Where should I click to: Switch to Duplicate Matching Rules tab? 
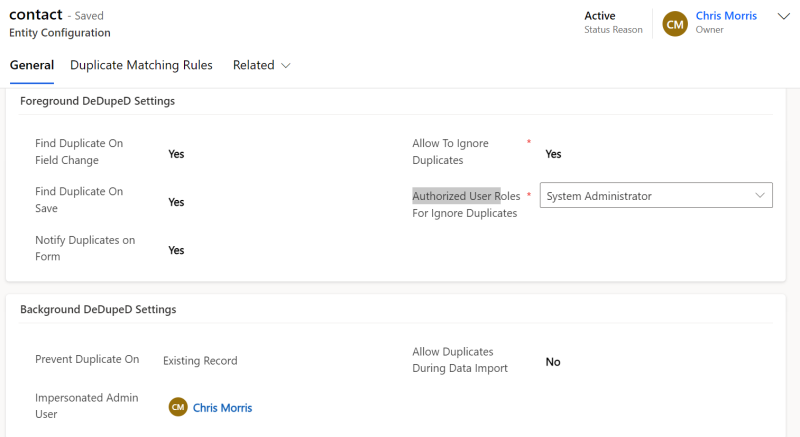[141, 65]
